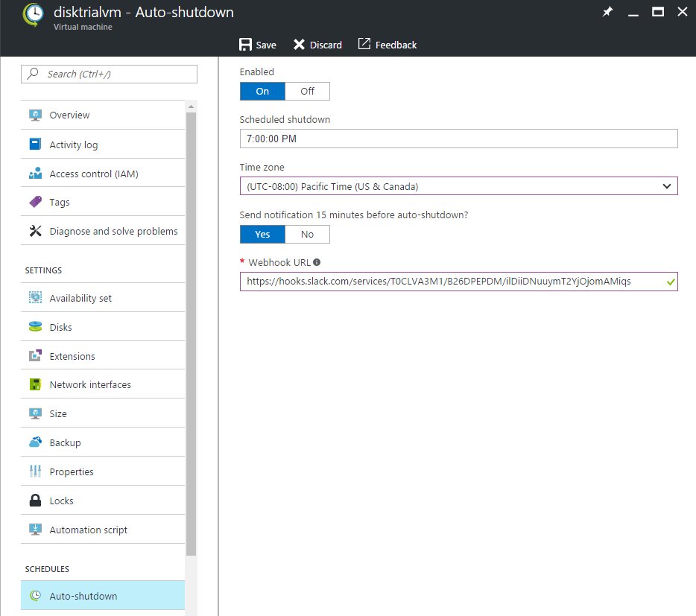
Task: Click the sidebar scrollbar up arrow
Action: (x=191, y=107)
